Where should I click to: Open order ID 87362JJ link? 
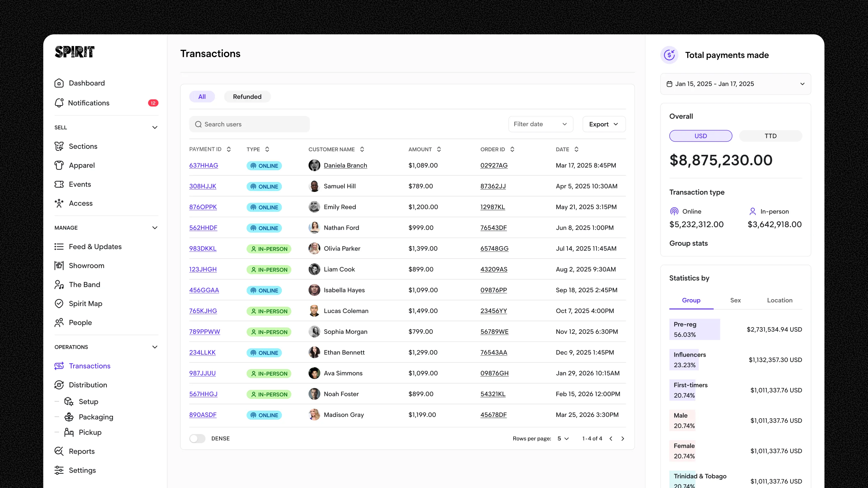pos(493,186)
